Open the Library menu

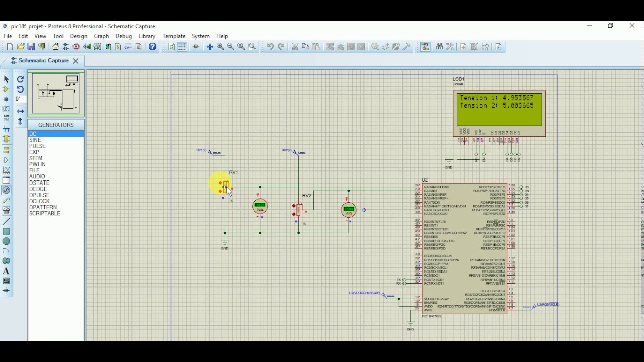coord(147,36)
